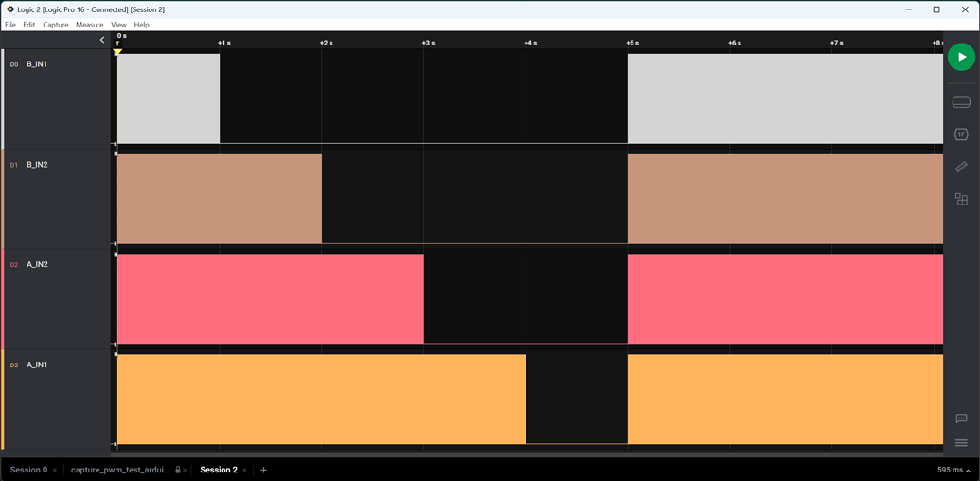
Task: Collapse the channel sidebar with the chevron
Action: coord(102,40)
